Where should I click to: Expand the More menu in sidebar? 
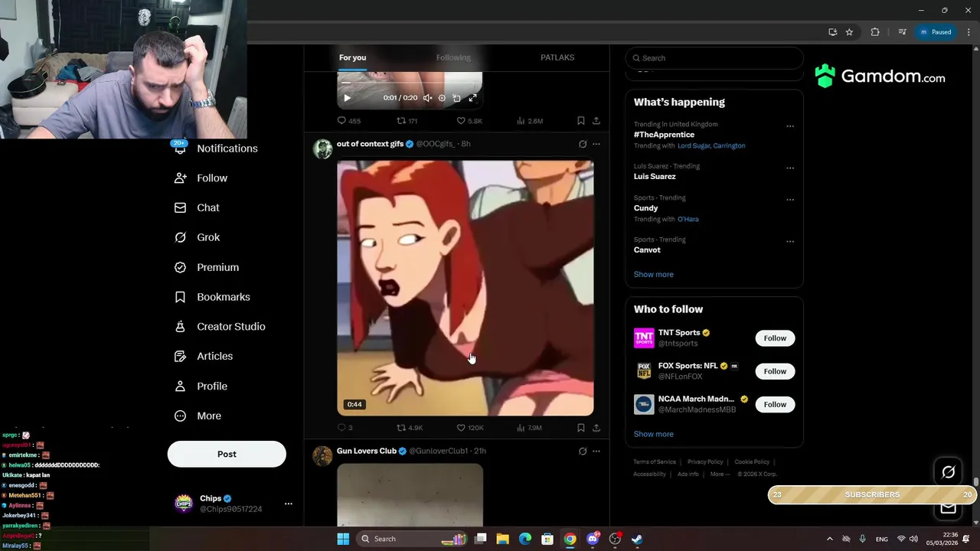pyautogui.click(x=198, y=416)
